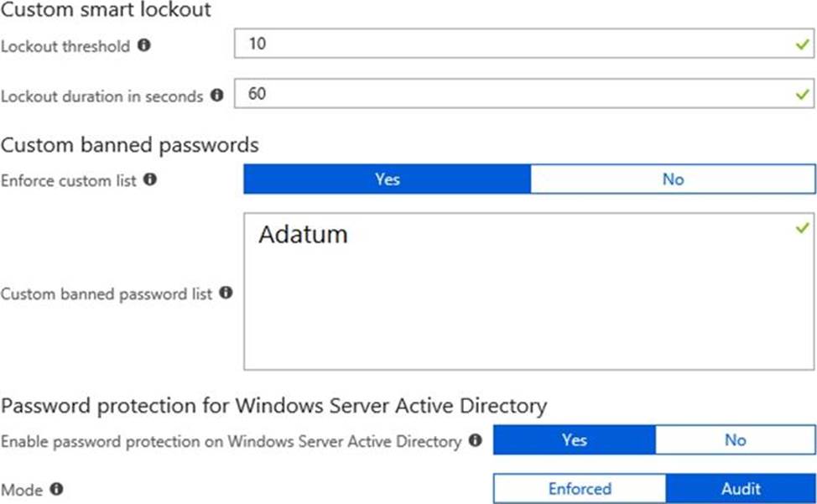The image size is (817, 504).
Task: Click the Enforce custom list info icon
Action: 150,179
